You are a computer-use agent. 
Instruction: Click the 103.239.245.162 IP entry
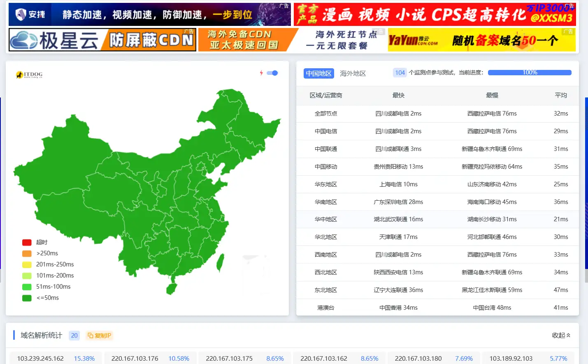click(x=40, y=358)
